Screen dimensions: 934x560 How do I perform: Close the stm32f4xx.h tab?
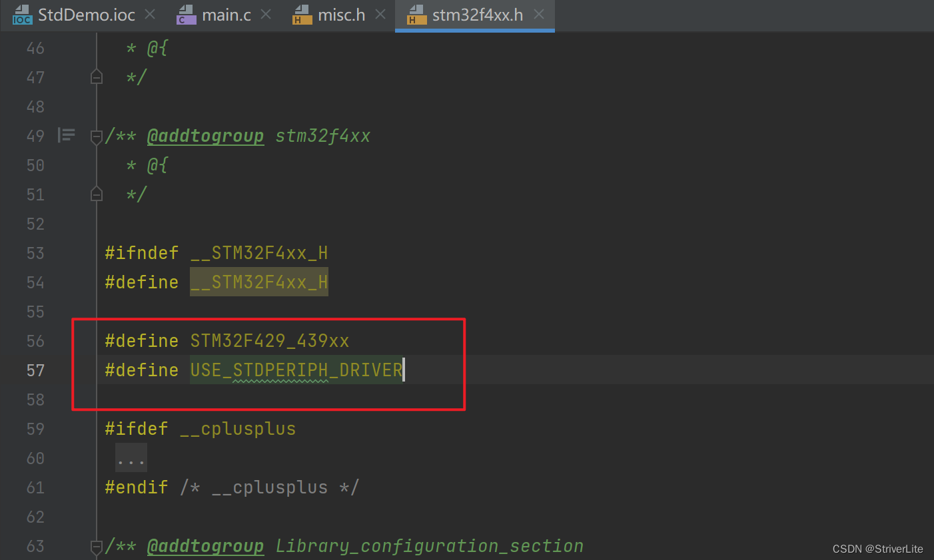pyautogui.click(x=539, y=14)
